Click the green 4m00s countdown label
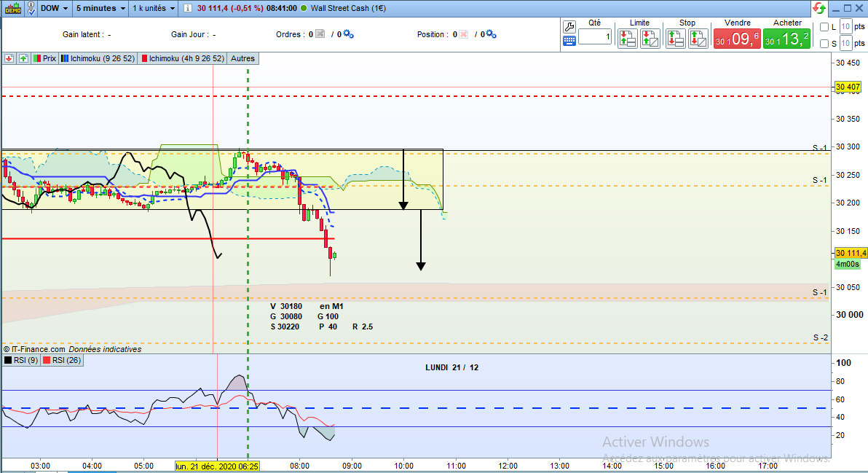Screen dimensions: 868x473 pyautogui.click(x=848, y=264)
